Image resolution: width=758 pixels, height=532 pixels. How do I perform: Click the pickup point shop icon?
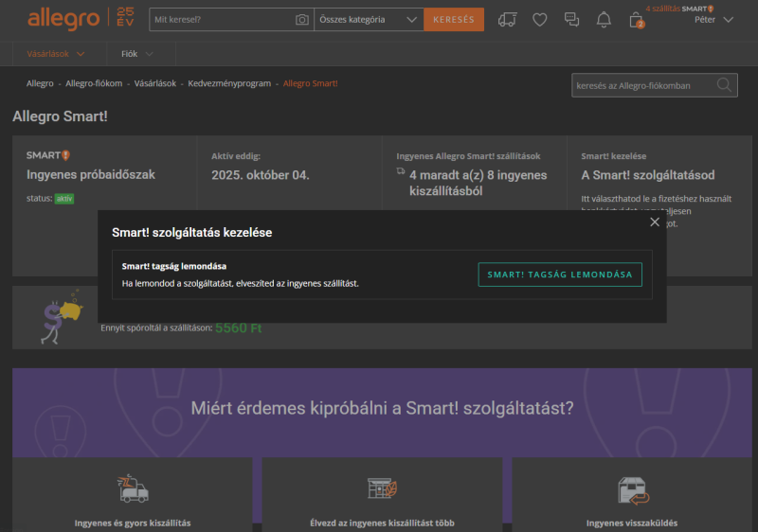pos(382,488)
